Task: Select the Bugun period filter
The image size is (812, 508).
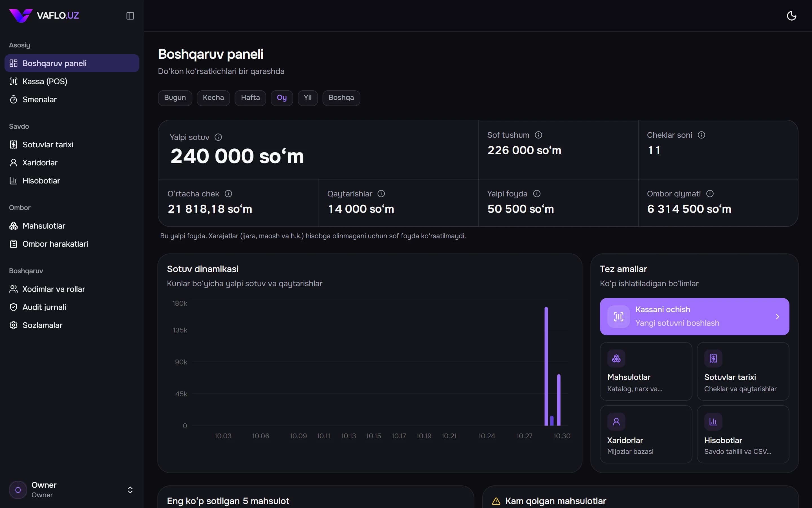Action: pos(175,98)
